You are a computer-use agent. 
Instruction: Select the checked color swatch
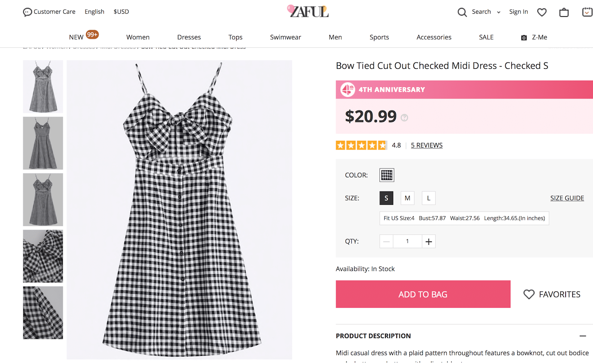[387, 175]
